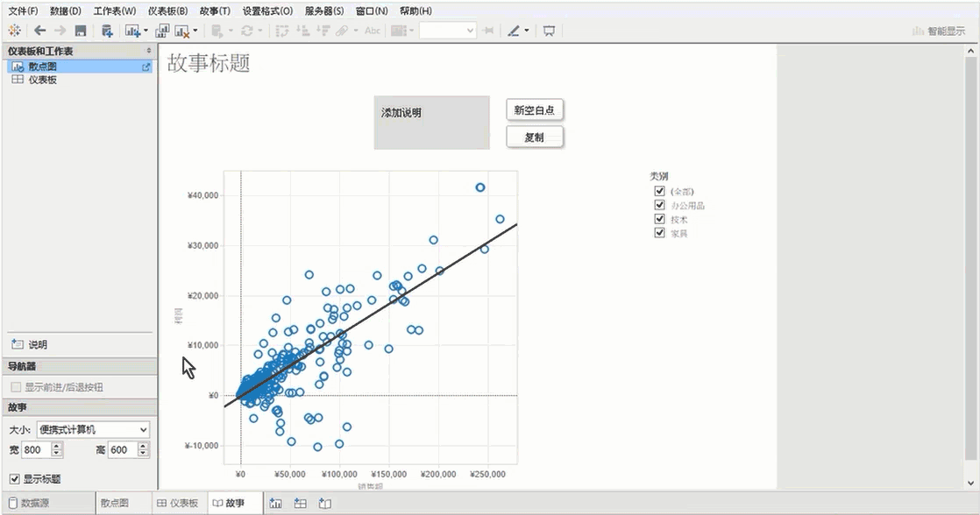The image size is (980, 515).
Task: Click the 新空白点 button
Action: click(x=535, y=110)
